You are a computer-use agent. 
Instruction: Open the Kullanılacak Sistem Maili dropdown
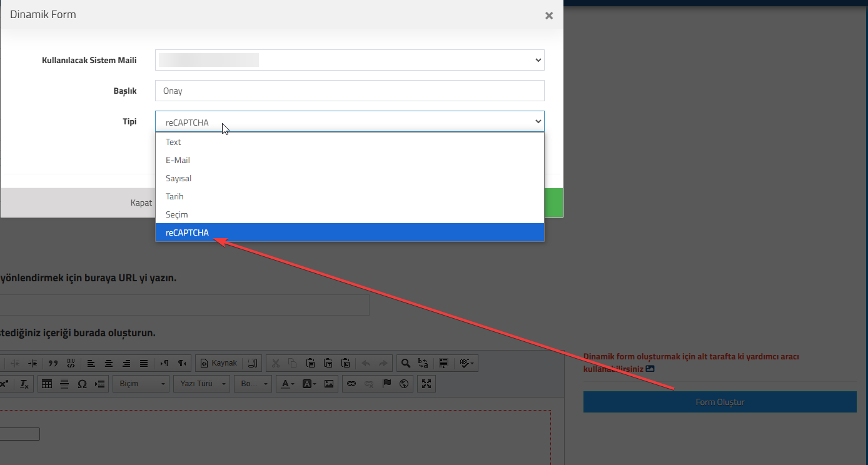coord(350,60)
